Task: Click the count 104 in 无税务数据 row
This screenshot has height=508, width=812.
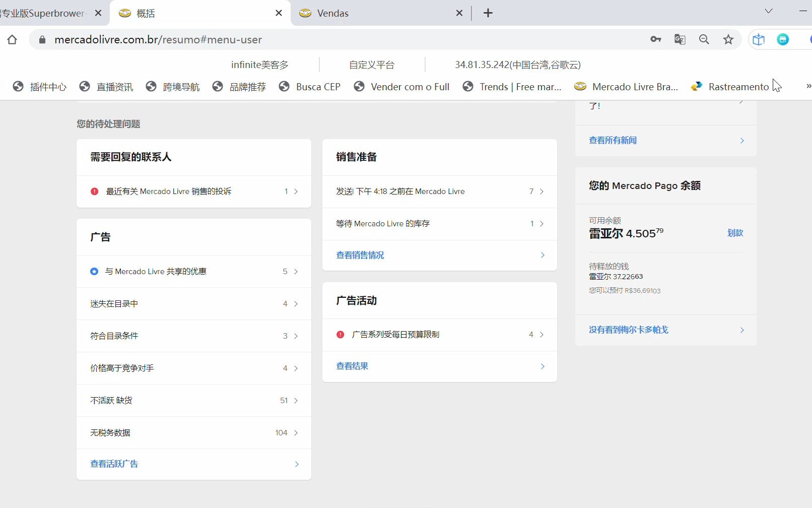Action: [x=281, y=433]
